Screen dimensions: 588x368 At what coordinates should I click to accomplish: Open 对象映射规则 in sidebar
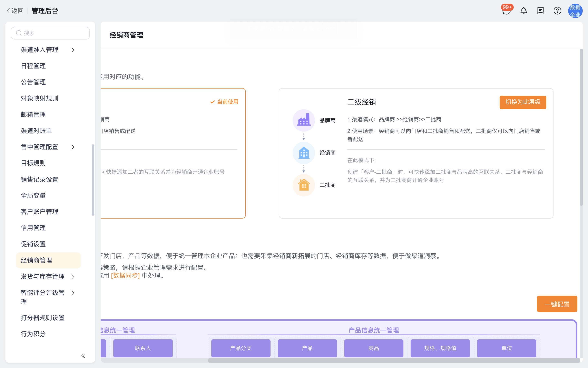click(x=40, y=98)
